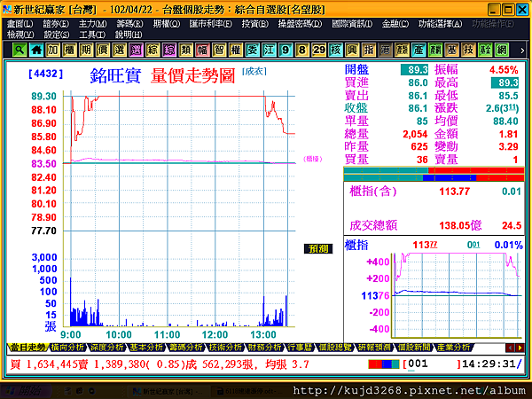This screenshot has height=399, width=532.
Task: Open the 籌碼(R) menu
Action: coord(129,24)
